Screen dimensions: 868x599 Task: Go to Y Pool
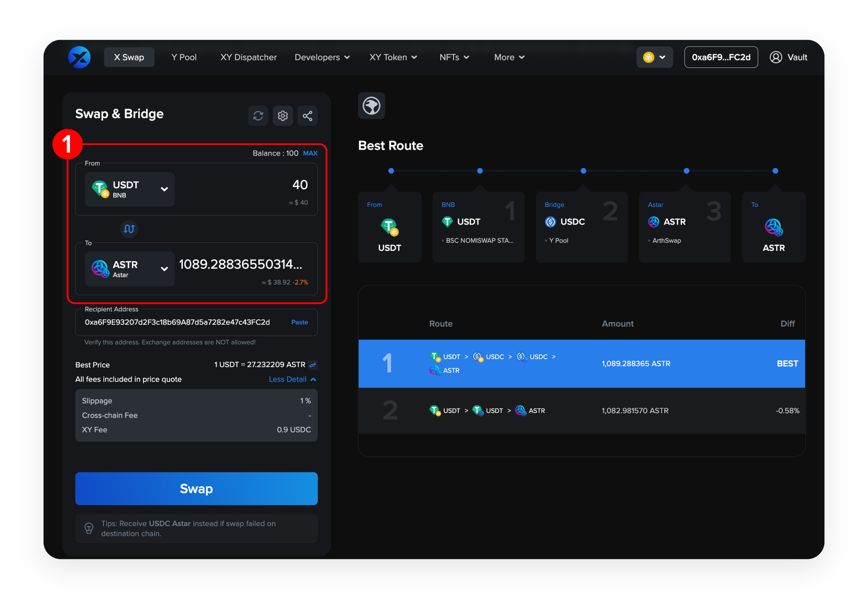184,57
